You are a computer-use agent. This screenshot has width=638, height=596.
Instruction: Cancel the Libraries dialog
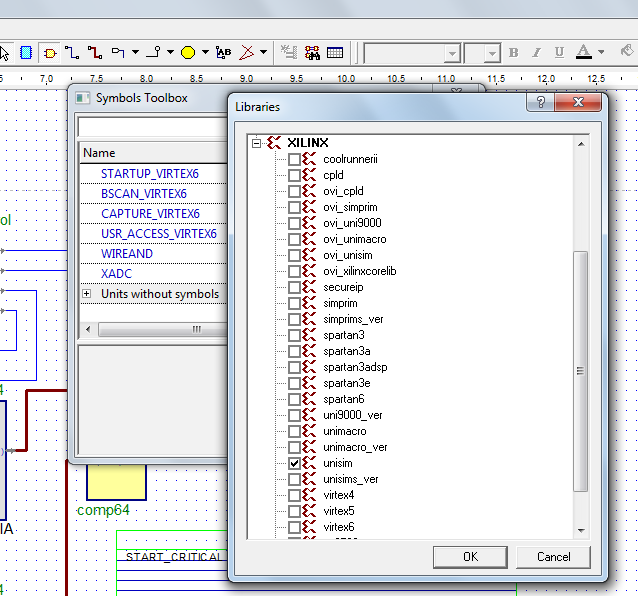553,557
